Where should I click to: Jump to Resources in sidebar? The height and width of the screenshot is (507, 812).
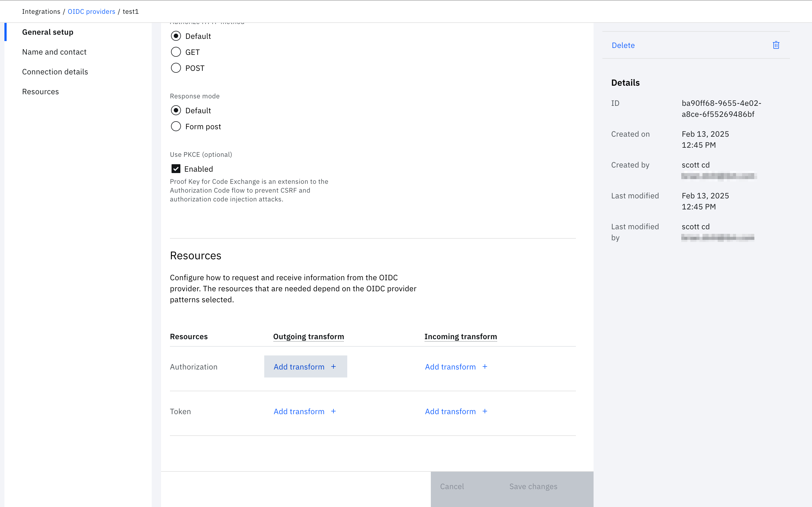click(40, 91)
